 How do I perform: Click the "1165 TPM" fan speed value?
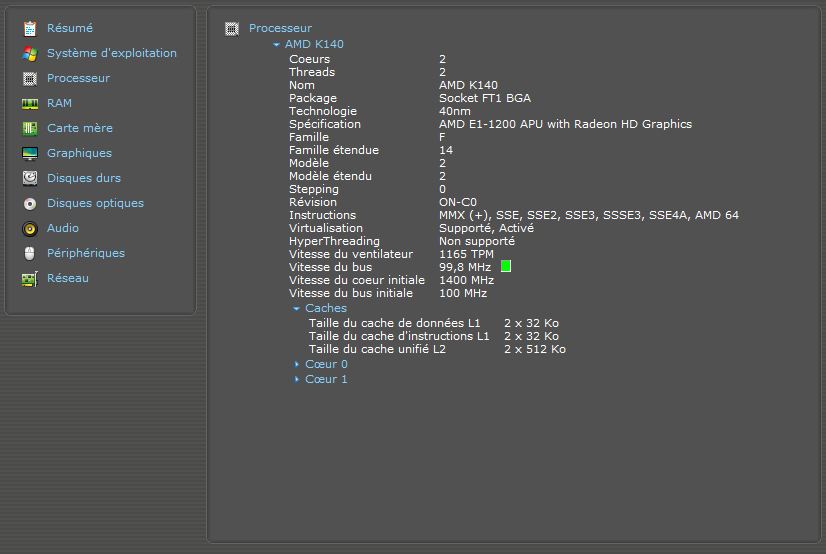[x=466, y=254]
